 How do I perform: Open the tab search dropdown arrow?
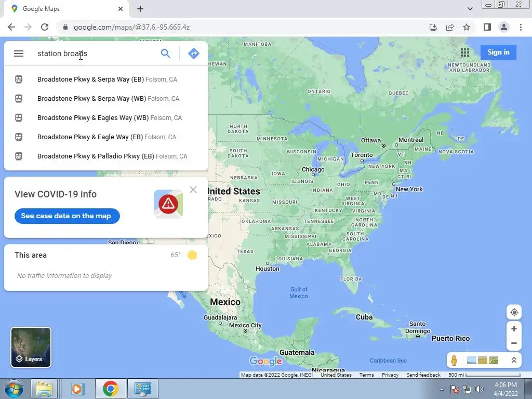(x=470, y=9)
